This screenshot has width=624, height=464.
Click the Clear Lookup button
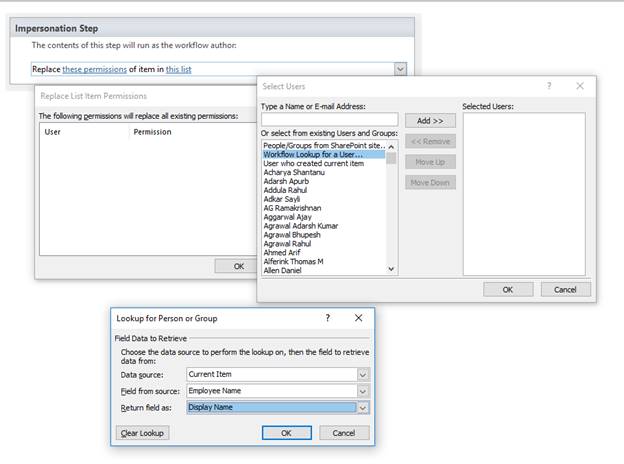coord(142,433)
